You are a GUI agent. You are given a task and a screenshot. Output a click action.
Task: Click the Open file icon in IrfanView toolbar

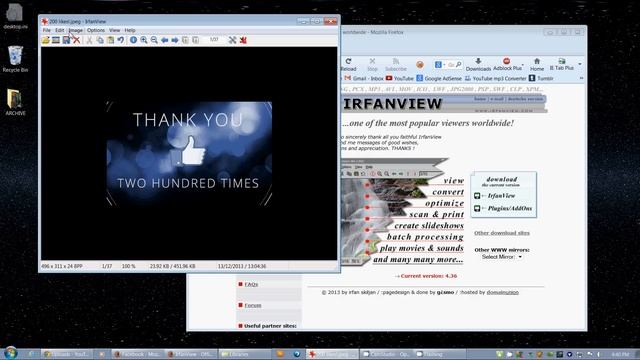pos(45,40)
